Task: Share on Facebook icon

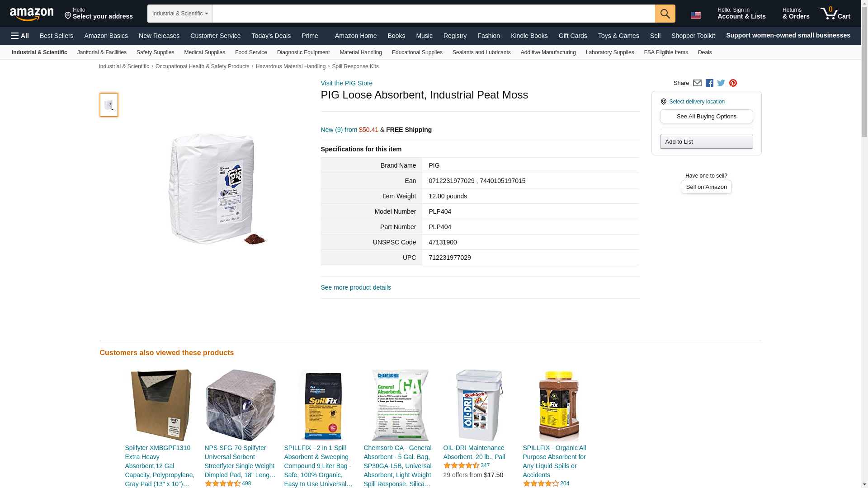Action: pos(709,83)
